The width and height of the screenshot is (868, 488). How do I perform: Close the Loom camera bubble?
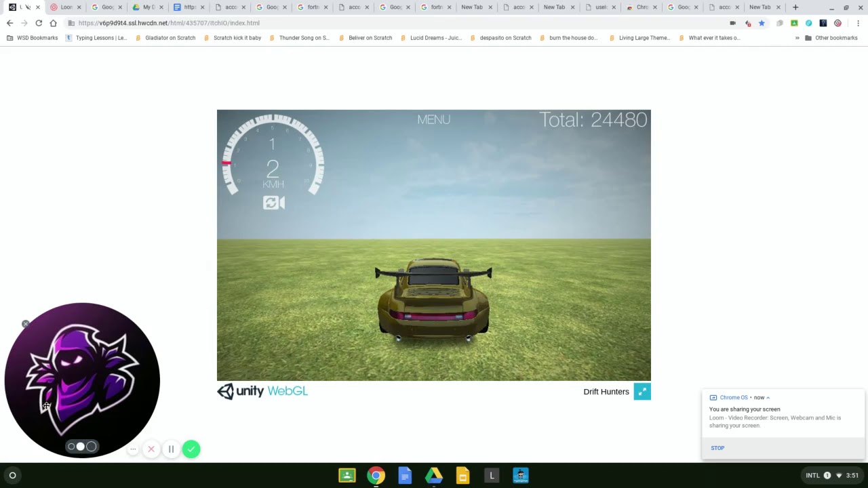[26, 324]
